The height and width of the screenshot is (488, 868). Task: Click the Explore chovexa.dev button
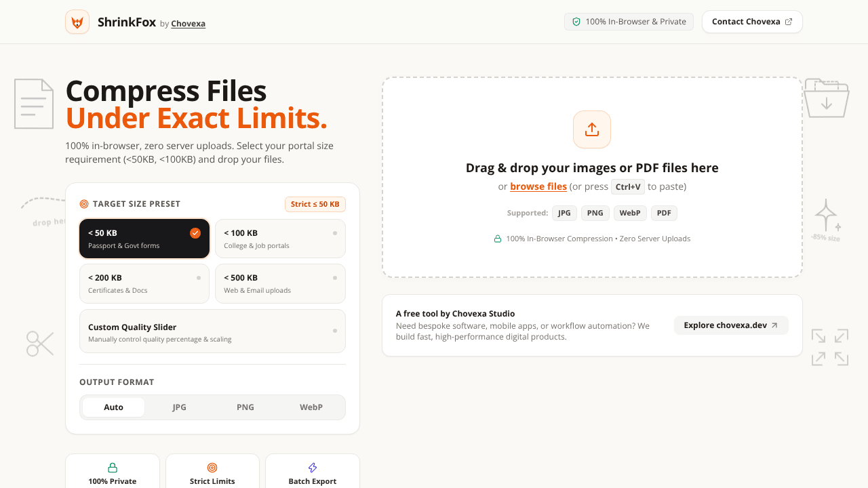pyautogui.click(x=731, y=325)
